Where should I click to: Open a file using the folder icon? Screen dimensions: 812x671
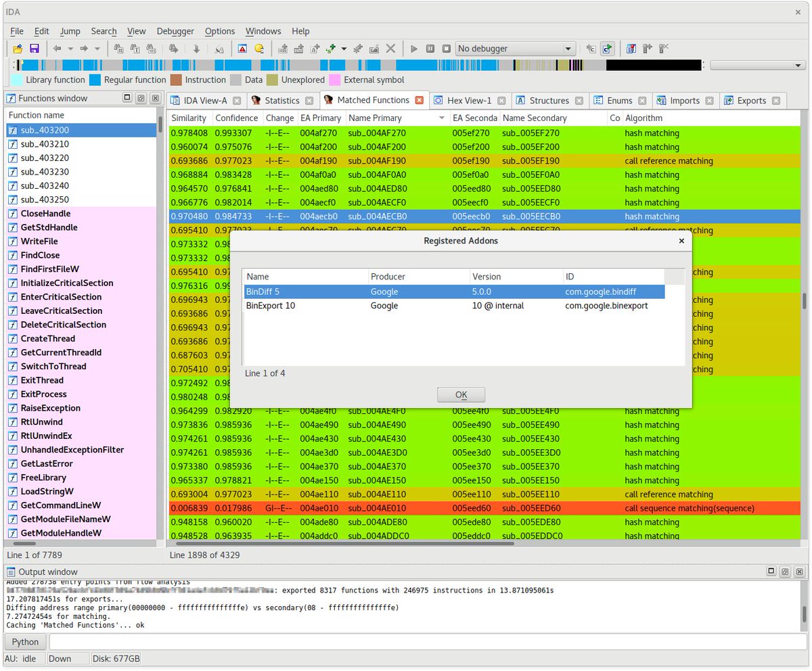tap(17, 48)
